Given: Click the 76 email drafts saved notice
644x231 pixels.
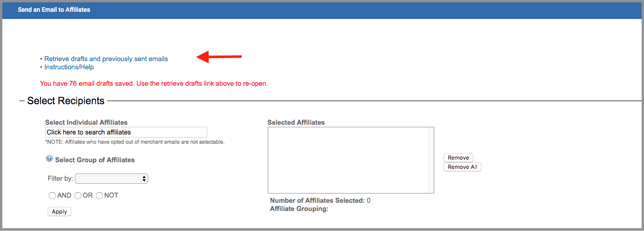Looking at the screenshot, I should pos(154,83).
